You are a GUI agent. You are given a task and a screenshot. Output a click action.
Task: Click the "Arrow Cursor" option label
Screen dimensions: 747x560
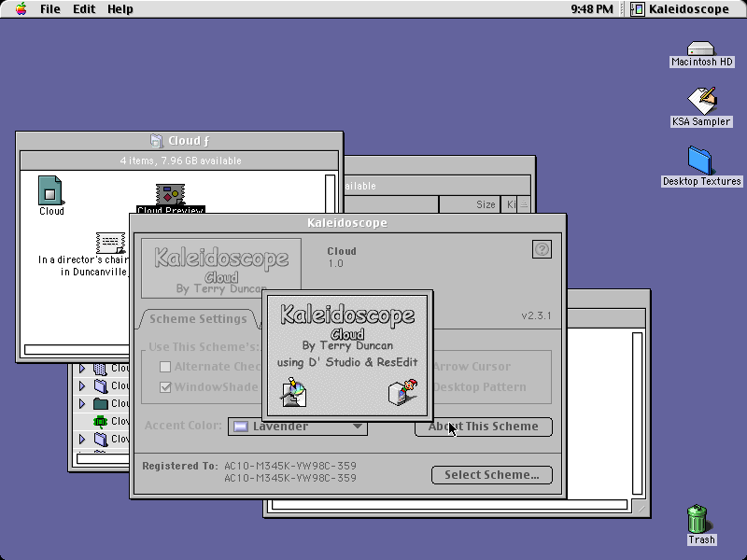[x=472, y=366]
